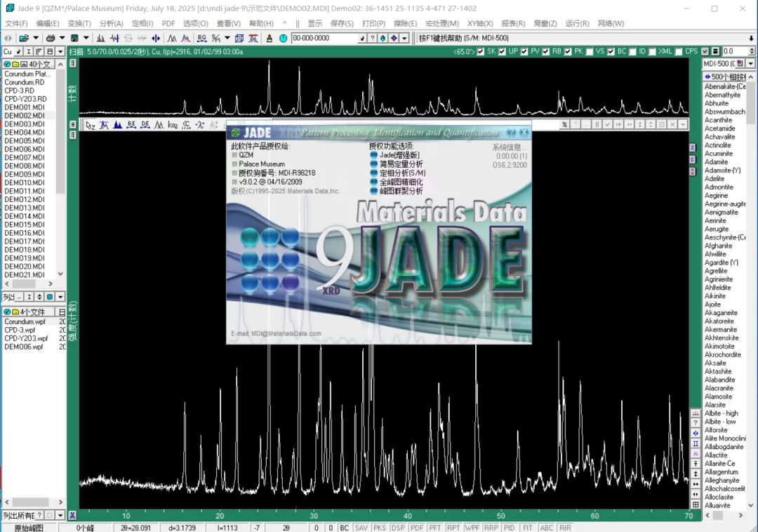This screenshot has width=758, height=532.
Task: Click the find peaks bar-chart icon
Action: coord(100,38)
